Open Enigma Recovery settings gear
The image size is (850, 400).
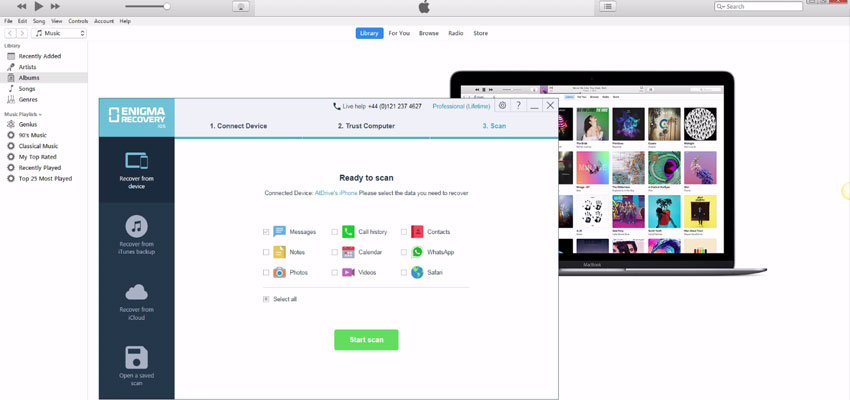click(503, 106)
